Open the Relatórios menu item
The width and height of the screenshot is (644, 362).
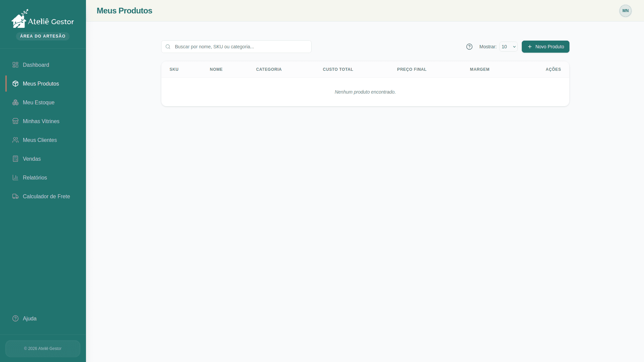[35, 177]
